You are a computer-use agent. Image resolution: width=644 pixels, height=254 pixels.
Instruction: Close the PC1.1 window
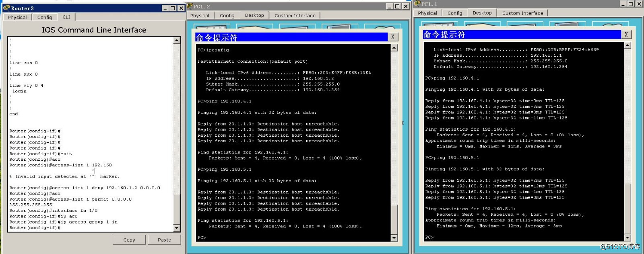coord(639,4)
